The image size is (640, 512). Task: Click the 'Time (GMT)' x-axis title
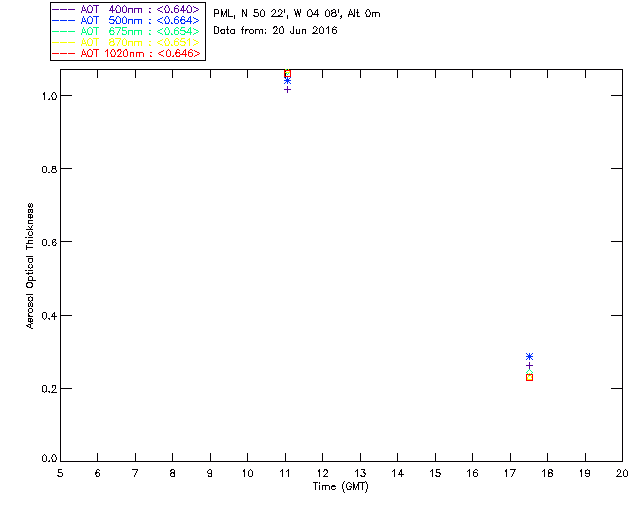(x=341, y=487)
